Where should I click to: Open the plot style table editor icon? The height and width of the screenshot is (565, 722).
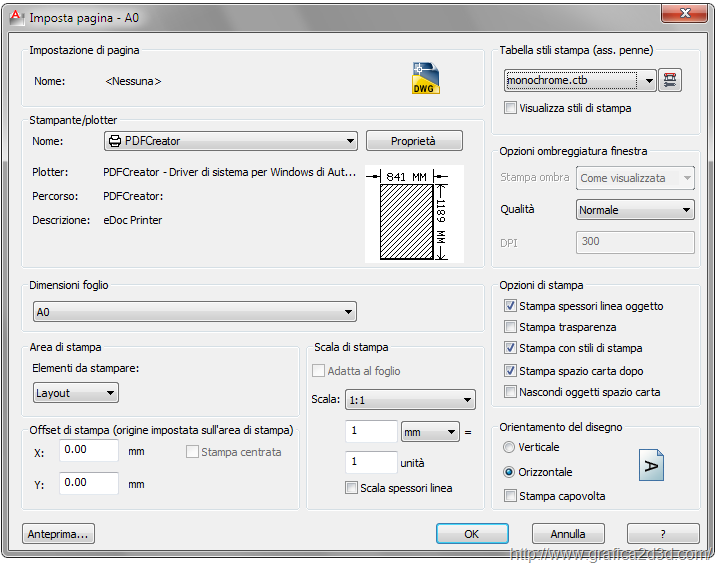[x=670, y=80]
